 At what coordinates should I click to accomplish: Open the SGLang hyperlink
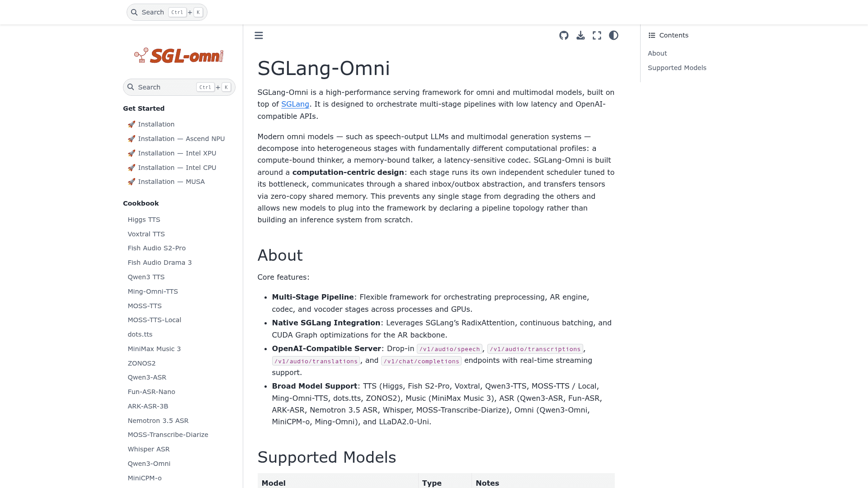295,104
